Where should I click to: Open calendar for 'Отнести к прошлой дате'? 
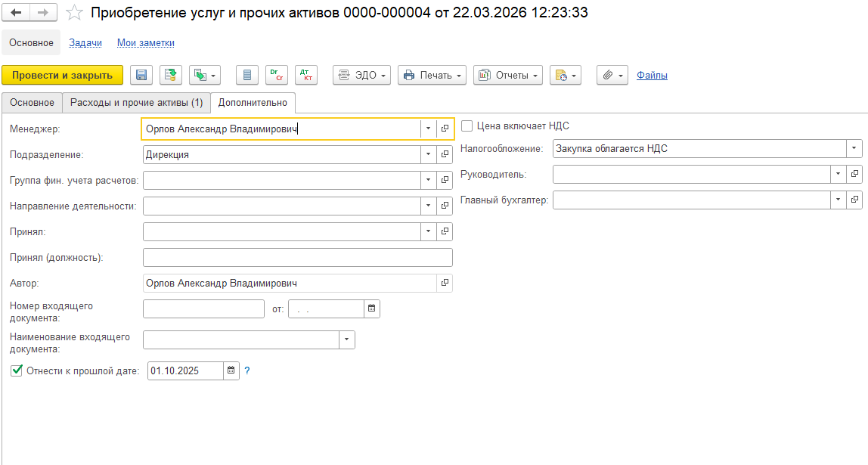(x=231, y=370)
